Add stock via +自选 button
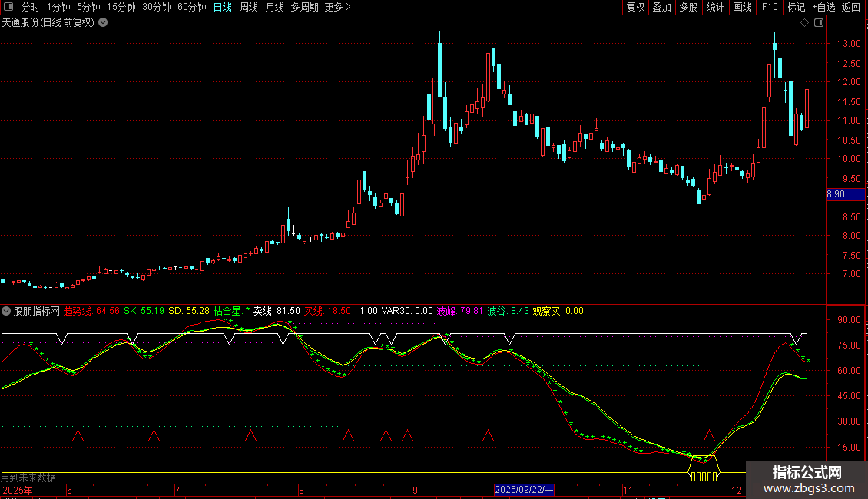This screenshot has width=868, height=499. pyautogui.click(x=823, y=7)
